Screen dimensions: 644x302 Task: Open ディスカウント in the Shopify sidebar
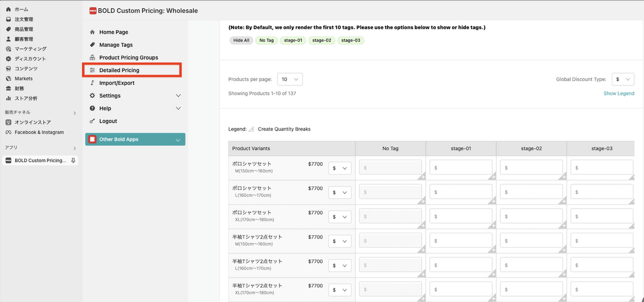(30, 59)
